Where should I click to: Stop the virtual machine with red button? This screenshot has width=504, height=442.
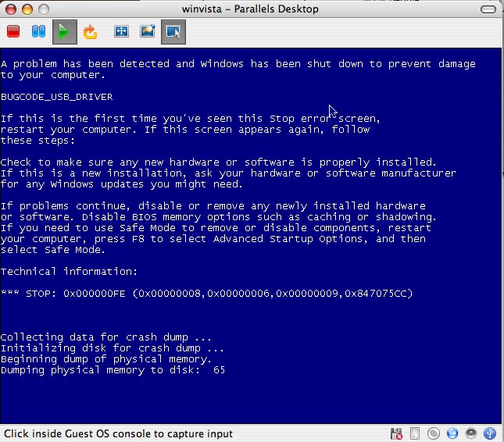point(13,32)
